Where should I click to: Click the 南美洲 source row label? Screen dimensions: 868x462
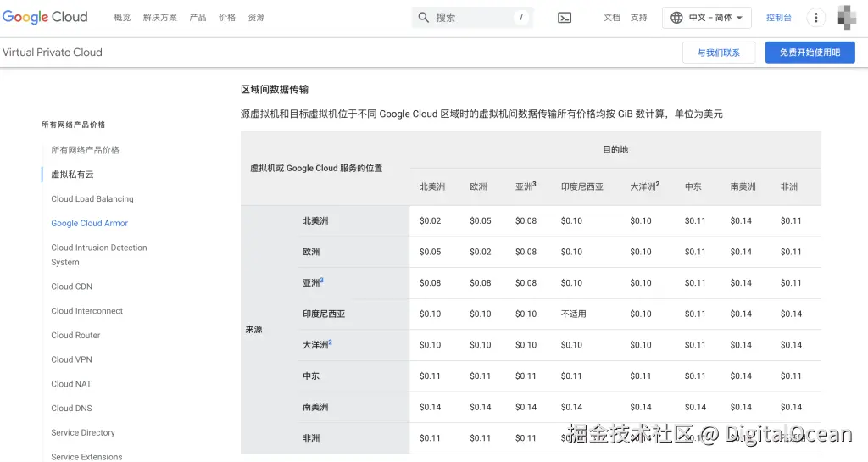point(315,407)
